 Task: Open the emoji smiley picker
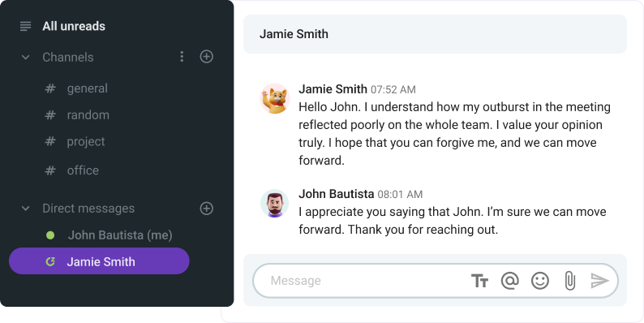[x=540, y=281]
